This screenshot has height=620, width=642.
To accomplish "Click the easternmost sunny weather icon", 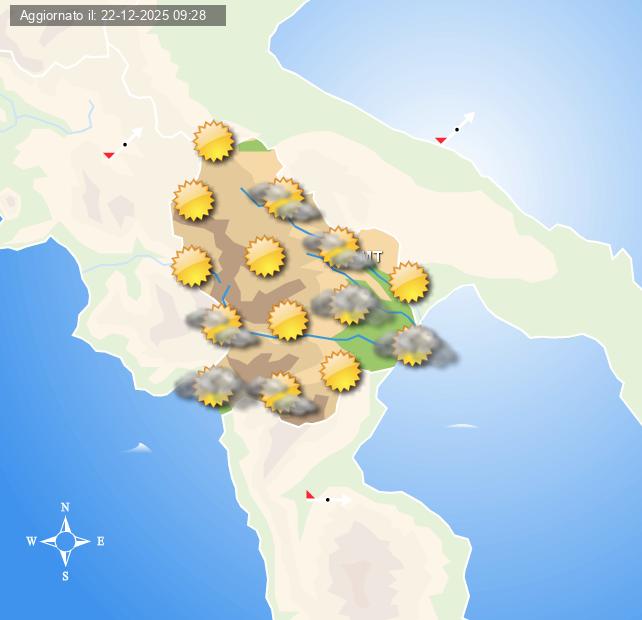I will coord(409,283).
